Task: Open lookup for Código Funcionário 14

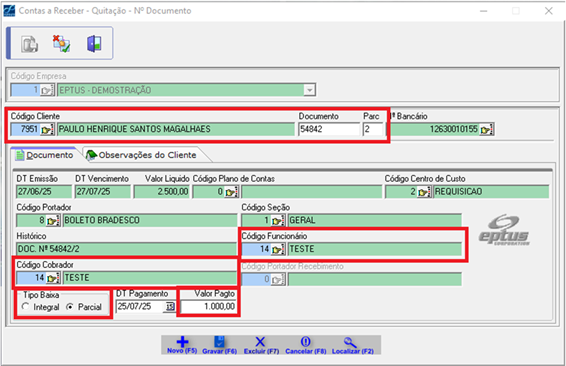Action: pyautogui.click(x=278, y=249)
